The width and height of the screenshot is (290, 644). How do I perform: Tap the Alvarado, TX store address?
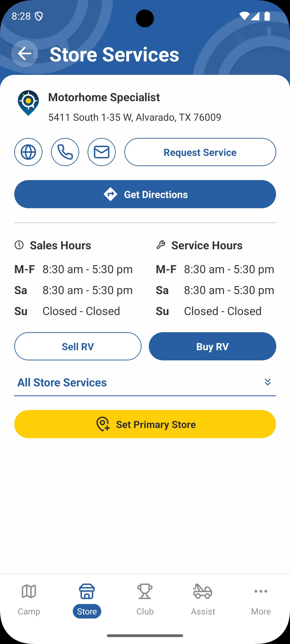coord(135,117)
